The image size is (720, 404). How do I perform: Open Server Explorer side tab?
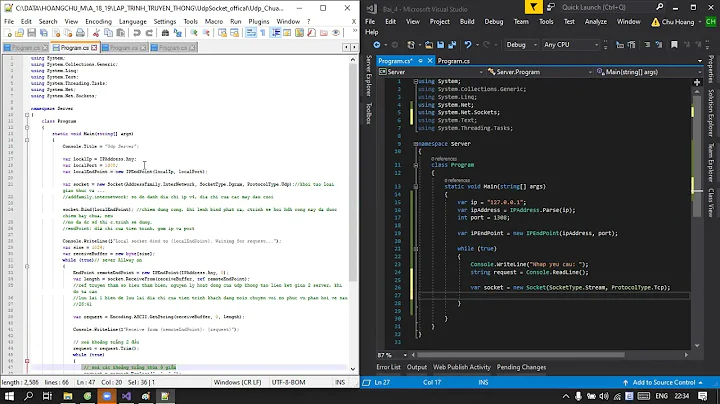point(368,76)
